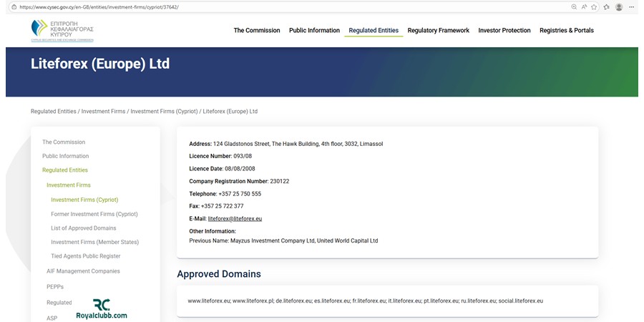This screenshot has height=322, width=644.
Task: Select Former Investment Firms (Cypriot) in sidebar
Action: coord(94,214)
